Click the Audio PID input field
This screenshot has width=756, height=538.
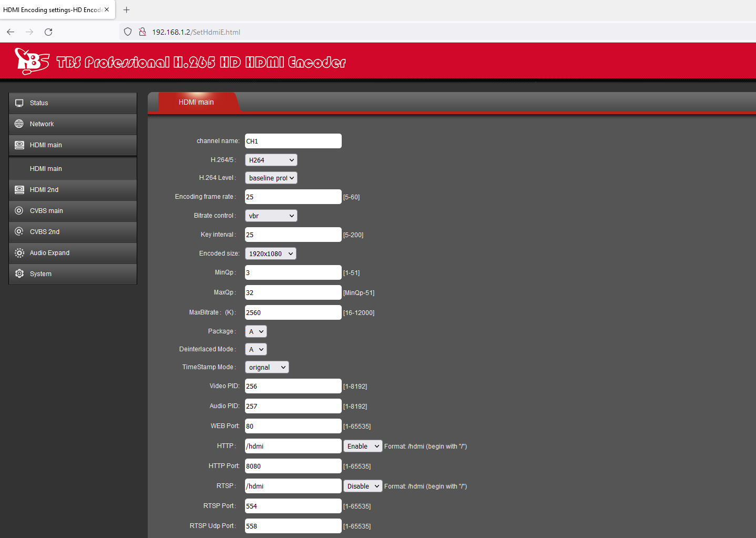293,406
